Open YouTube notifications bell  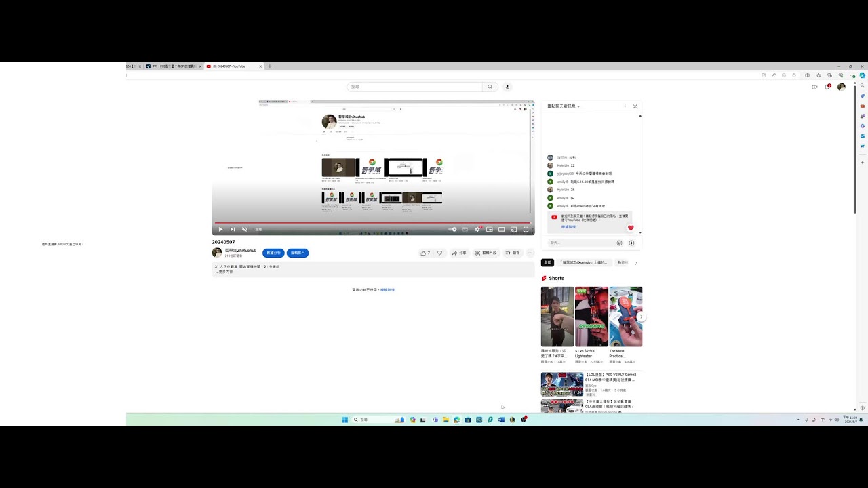pyautogui.click(x=827, y=87)
